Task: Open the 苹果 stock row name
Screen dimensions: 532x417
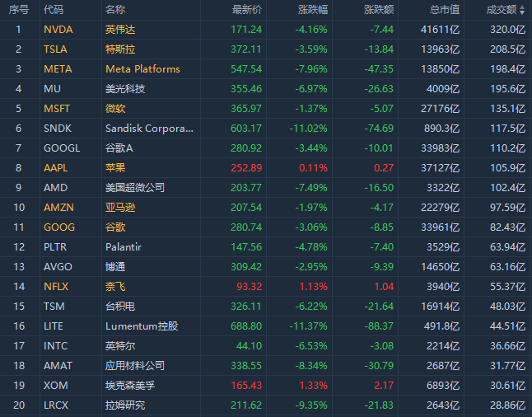Action: [115, 167]
